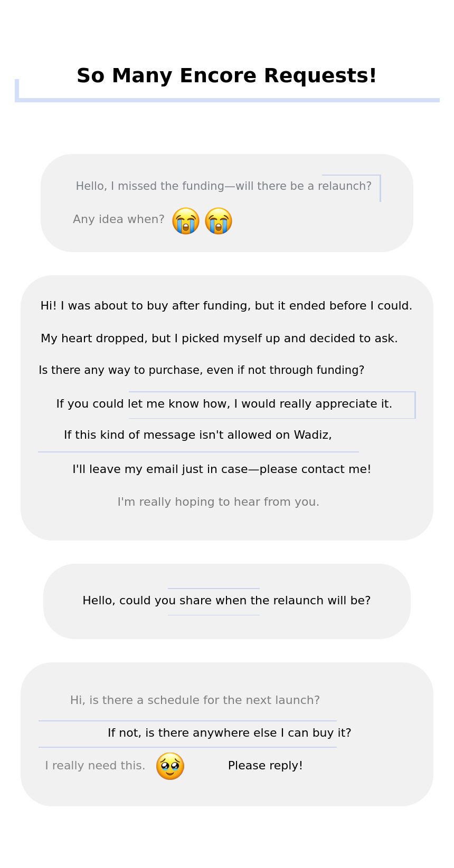The height and width of the screenshot is (868, 454).
Task: Select "is there anywhere else I can buy it?"
Action: click(x=230, y=733)
